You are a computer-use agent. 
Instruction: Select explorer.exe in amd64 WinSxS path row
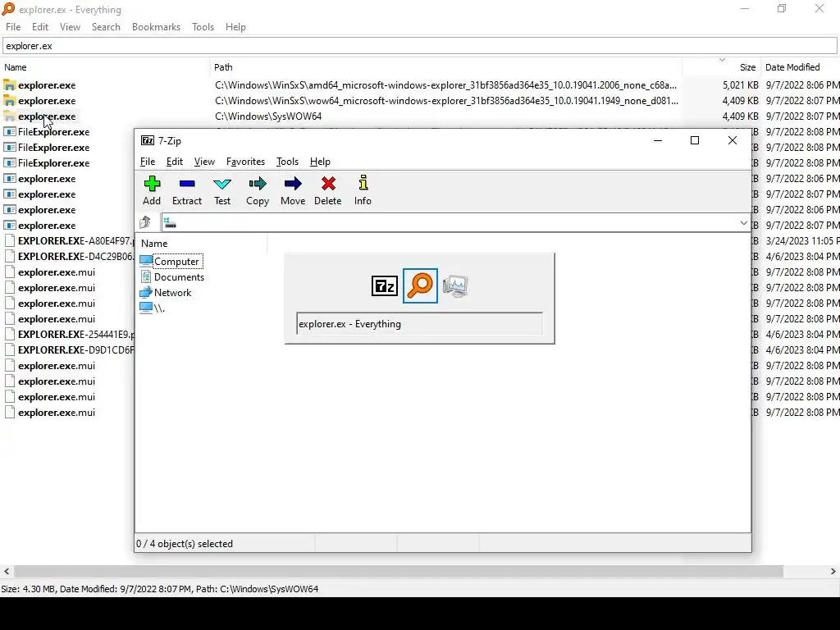click(x=47, y=85)
